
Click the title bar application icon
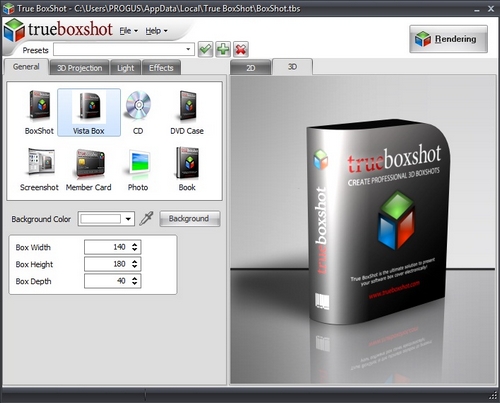coord(8,8)
